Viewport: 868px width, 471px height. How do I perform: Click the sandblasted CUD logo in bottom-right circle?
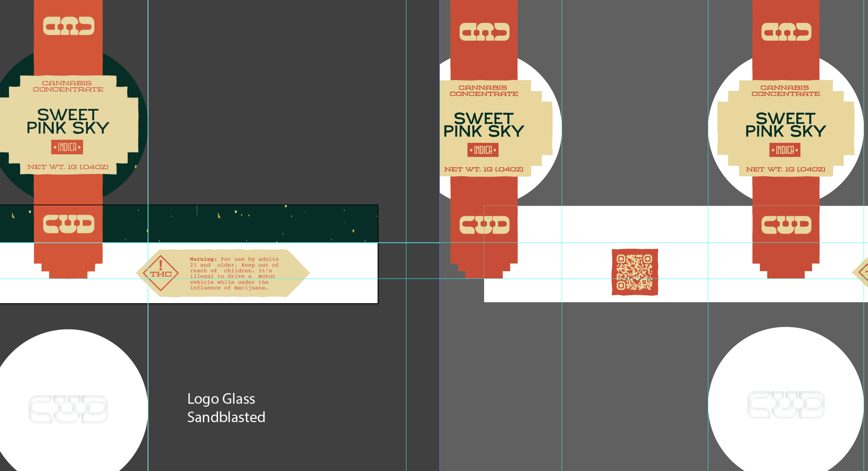[x=786, y=405]
